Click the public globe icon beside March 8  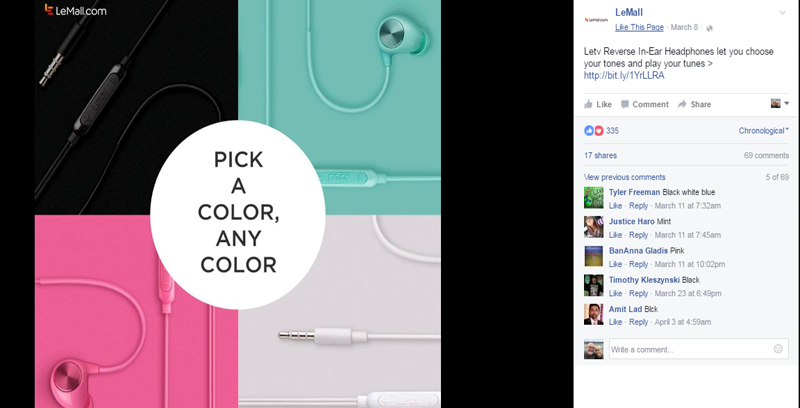pyautogui.click(x=709, y=28)
